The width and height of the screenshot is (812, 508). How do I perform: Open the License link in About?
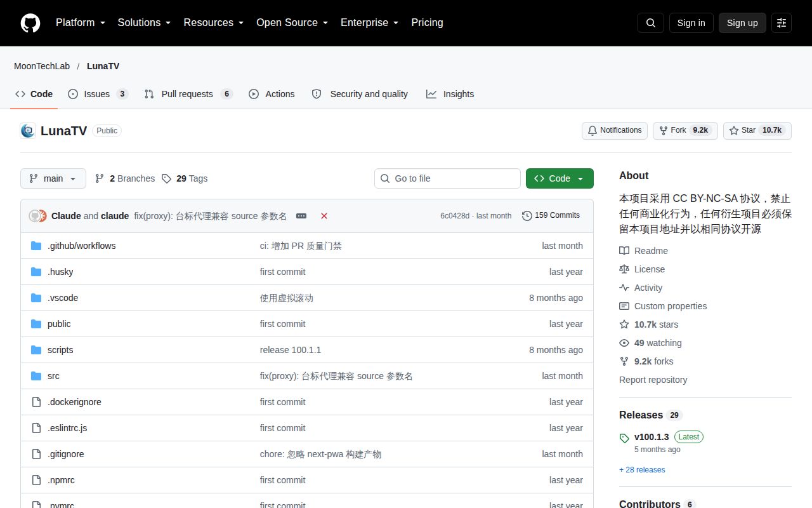(x=642, y=269)
